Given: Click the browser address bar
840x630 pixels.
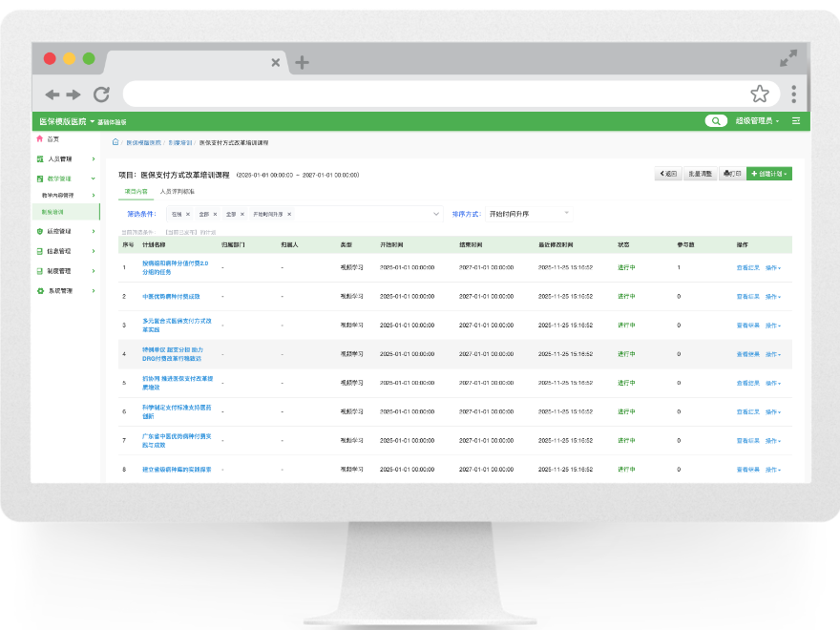Looking at the screenshot, I should [434, 94].
